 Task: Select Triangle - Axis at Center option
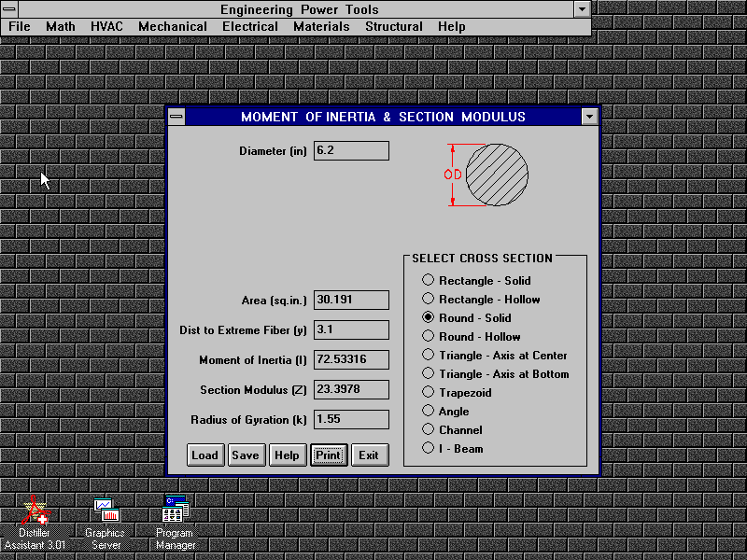click(x=428, y=355)
